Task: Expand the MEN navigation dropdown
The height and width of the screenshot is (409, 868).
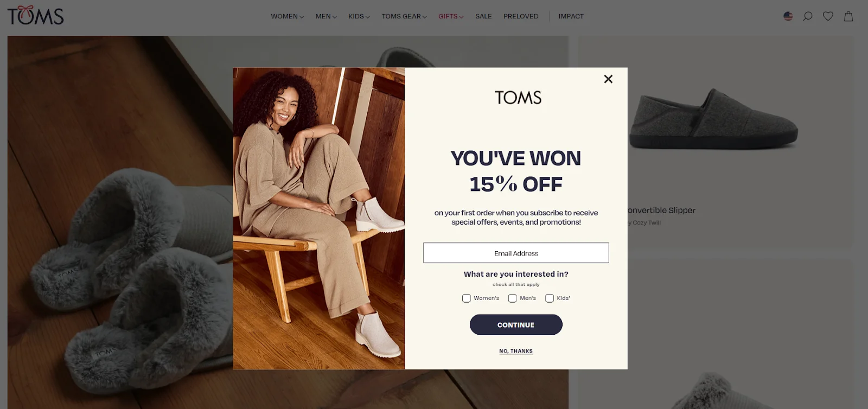Action: click(326, 16)
